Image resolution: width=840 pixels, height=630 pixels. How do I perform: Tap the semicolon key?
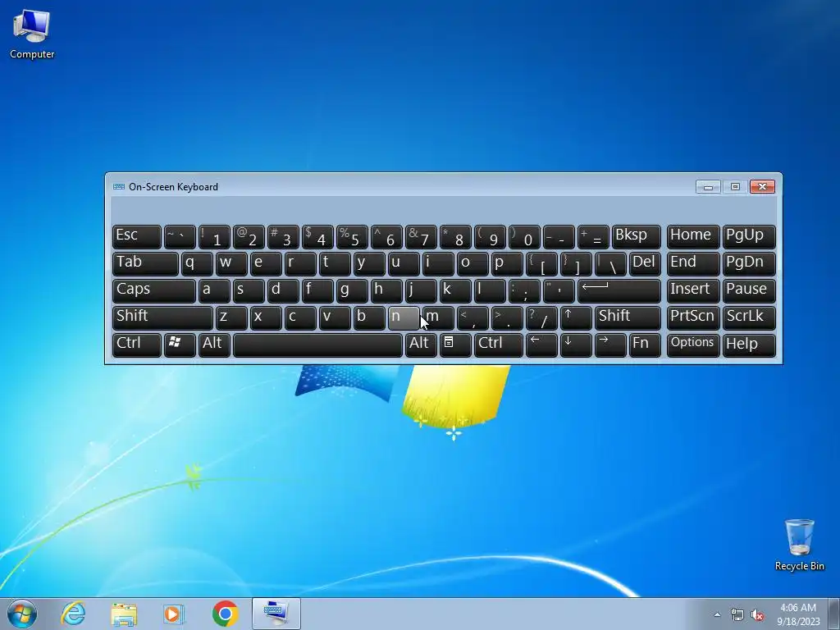pos(524,291)
